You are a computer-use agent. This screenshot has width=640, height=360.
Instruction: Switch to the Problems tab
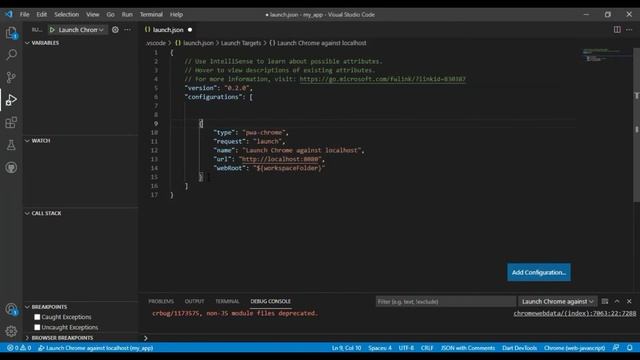click(161, 301)
